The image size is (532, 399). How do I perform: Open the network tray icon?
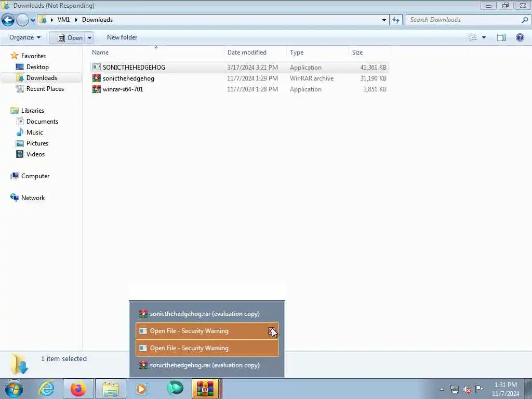[x=454, y=389]
